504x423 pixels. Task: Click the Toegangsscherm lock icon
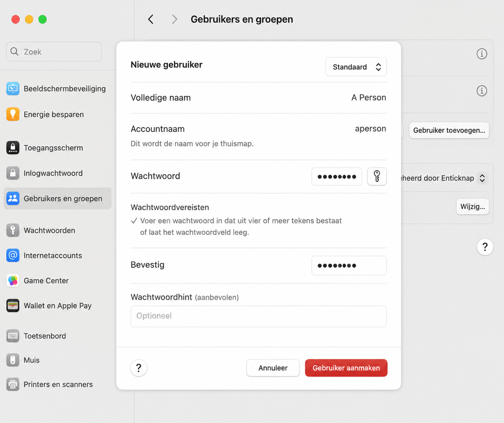13,148
